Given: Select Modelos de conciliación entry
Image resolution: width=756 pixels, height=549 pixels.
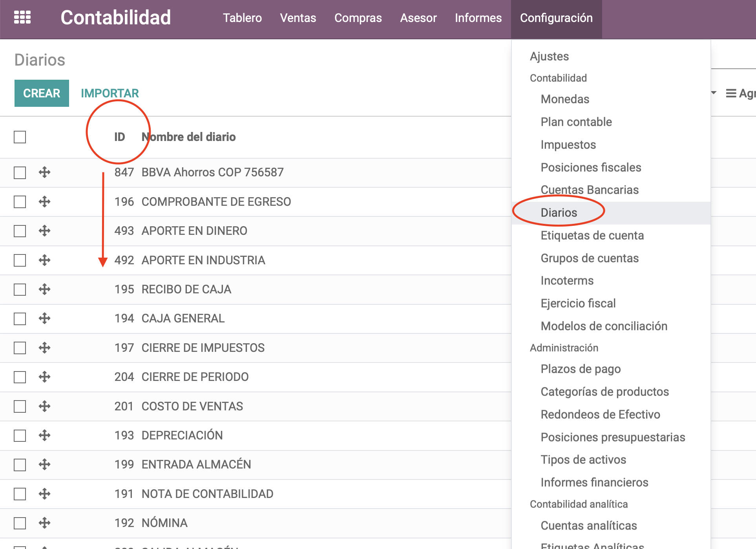Looking at the screenshot, I should click(611, 326).
